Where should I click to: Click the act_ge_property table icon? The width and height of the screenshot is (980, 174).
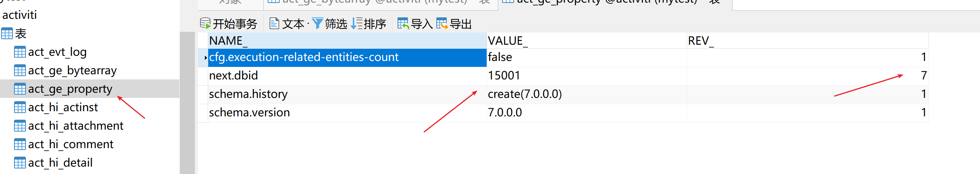pyautogui.click(x=20, y=89)
